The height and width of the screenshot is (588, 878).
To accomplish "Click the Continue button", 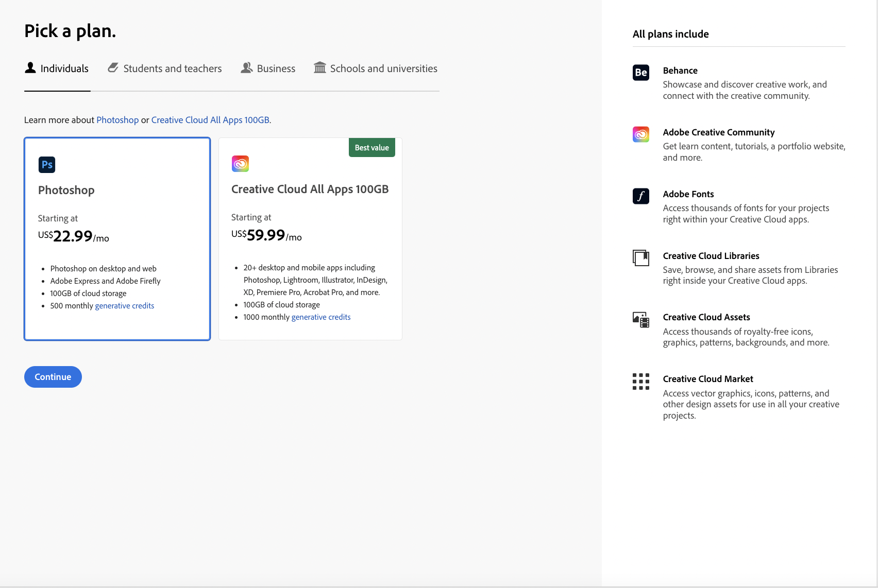I will (53, 377).
